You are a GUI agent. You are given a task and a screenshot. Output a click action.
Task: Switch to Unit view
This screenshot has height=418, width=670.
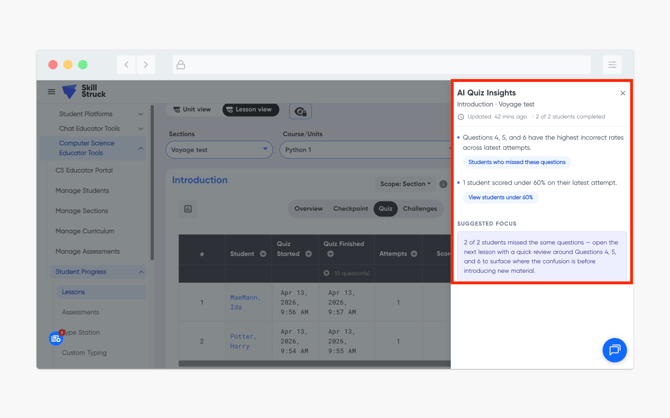pyautogui.click(x=192, y=110)
